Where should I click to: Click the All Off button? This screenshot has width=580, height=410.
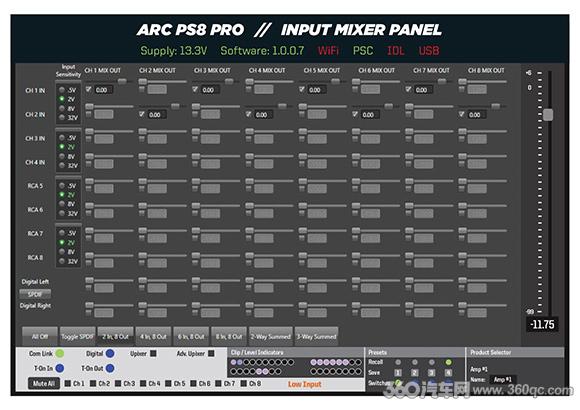40,336
